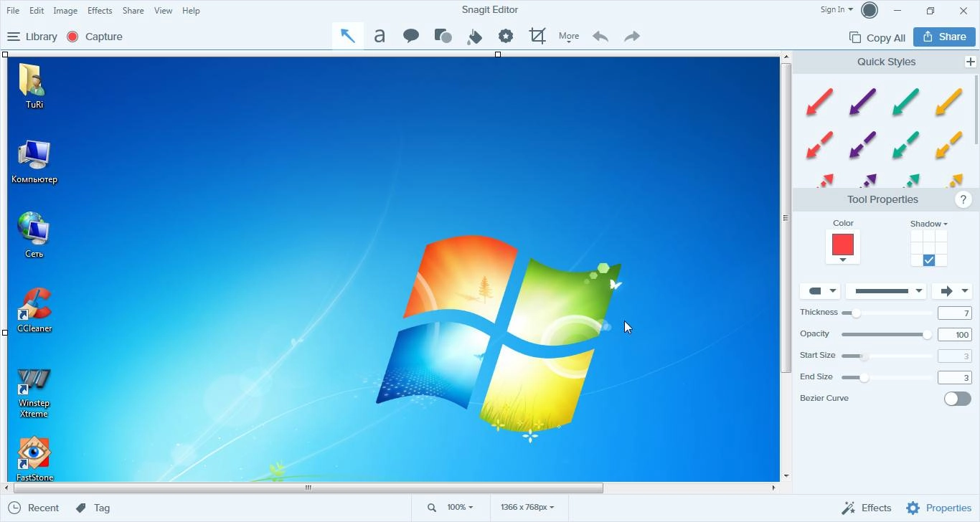Click the CCleaner desktop icon
The image size is (980, 522).
click(x=34, y=310)
